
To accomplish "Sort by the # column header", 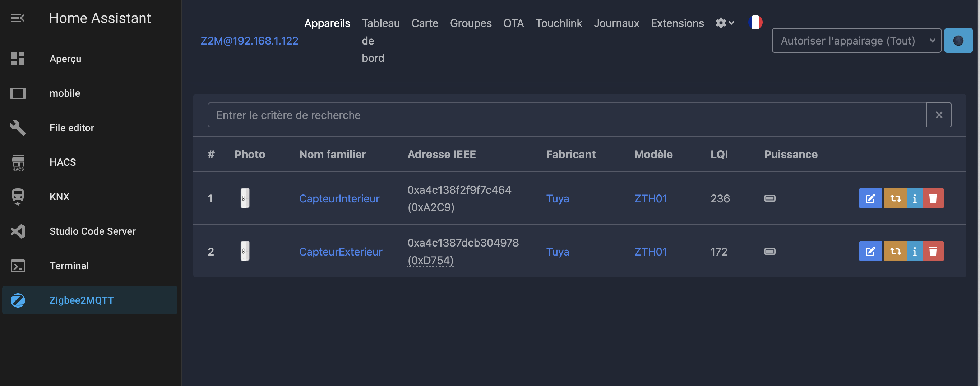I will click(x=211, y=154).
